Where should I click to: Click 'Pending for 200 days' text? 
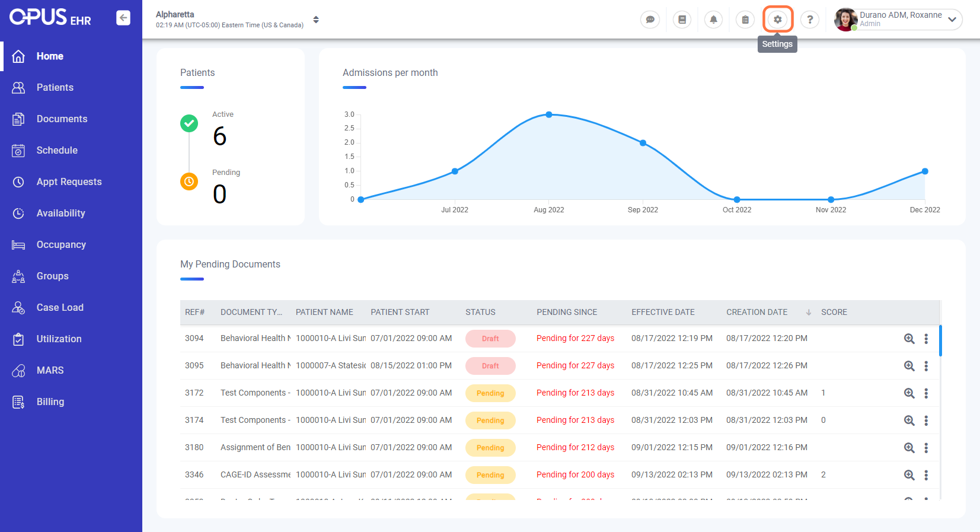575,474
